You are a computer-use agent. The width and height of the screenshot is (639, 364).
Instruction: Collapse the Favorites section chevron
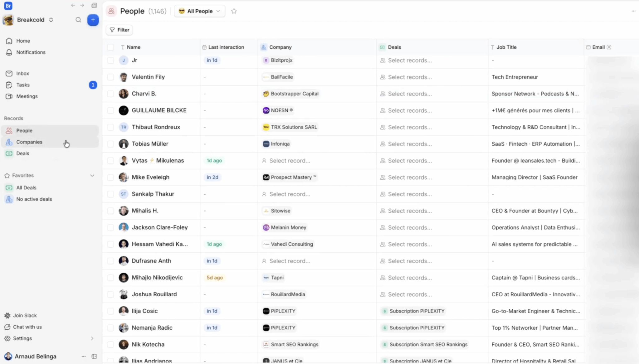click(x=92, y=176)
